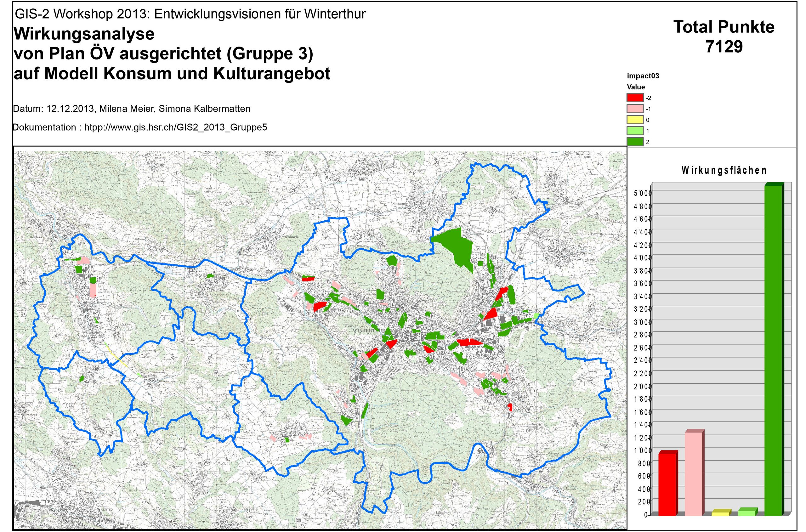Click the WINTERTHUR label on the map

coord(369,330)
